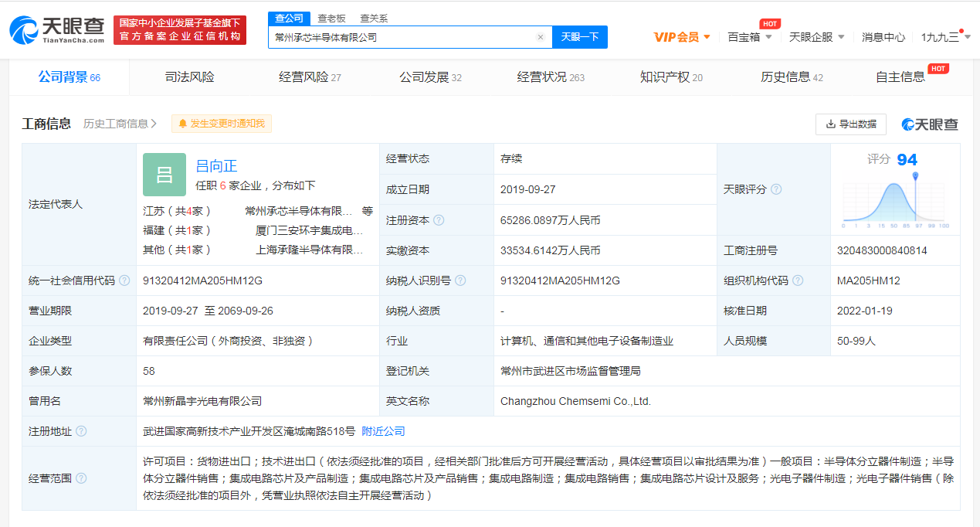980x527 pixels.
Task: Expand the 百宝箱 menu
Action: click(x=749, y=37)
